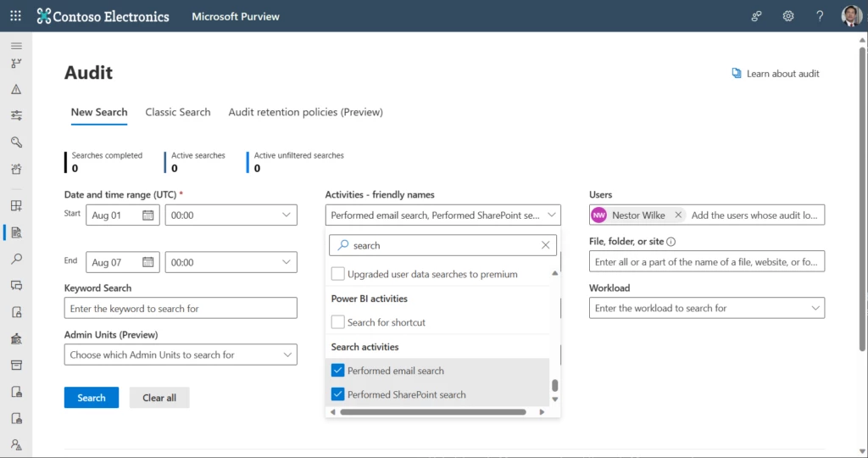Click the Keyword Search input field
This screenshot has height=458, width=868.
pyautogui.click(x=181, y=308)
